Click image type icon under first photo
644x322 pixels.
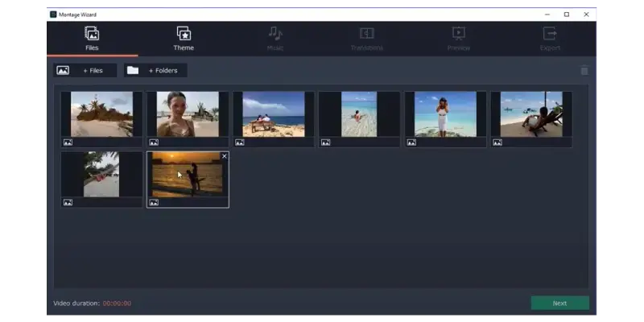point(68,142)
